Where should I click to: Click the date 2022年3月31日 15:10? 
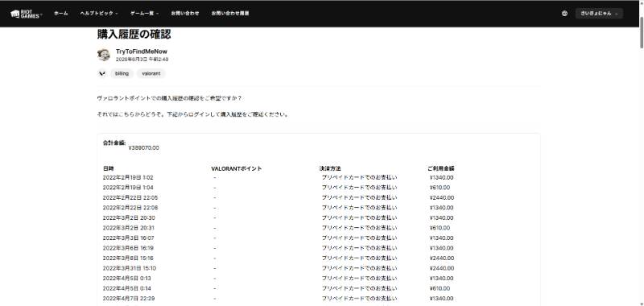[x=130, y=268]
